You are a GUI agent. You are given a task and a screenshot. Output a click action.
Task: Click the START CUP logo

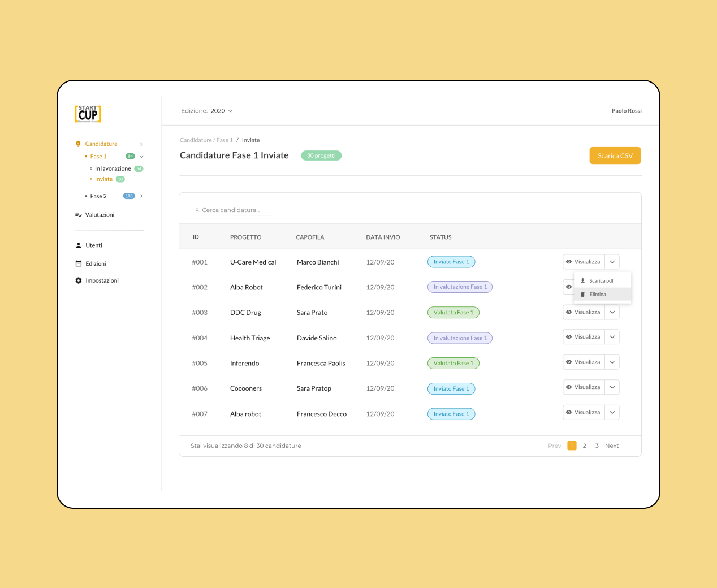pos(88,113)
